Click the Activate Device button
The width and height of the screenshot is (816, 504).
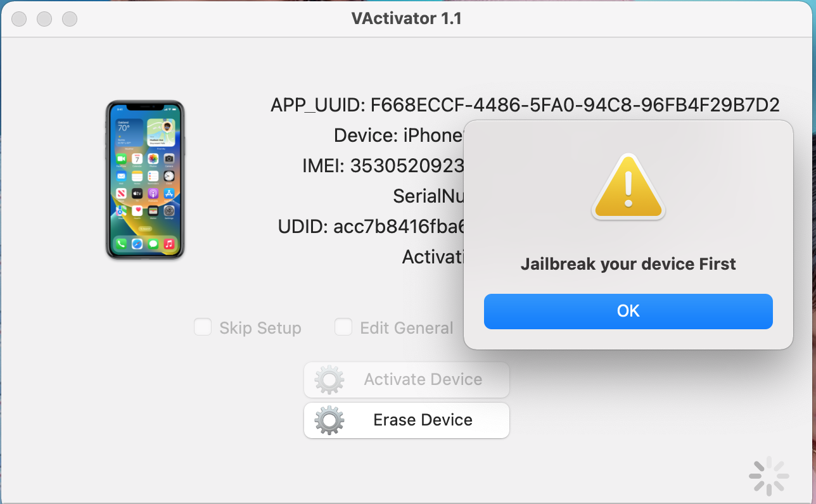(x=407, y=380)
